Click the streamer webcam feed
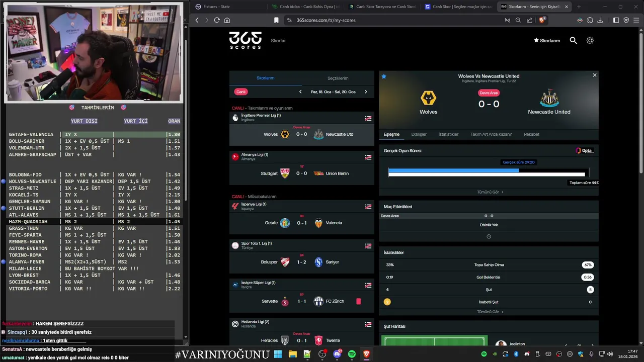 (x=94, y=52)
